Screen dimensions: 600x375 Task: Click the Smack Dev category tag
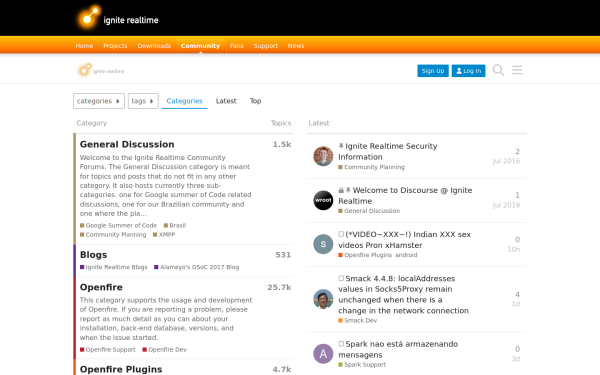click(x=357, y=321)
